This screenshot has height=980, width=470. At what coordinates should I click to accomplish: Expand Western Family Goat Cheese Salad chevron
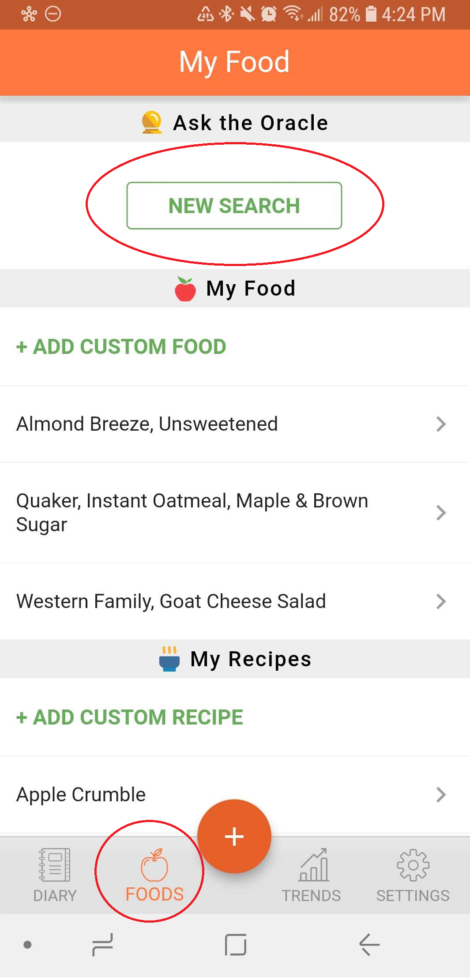click(x=440, y=601)
